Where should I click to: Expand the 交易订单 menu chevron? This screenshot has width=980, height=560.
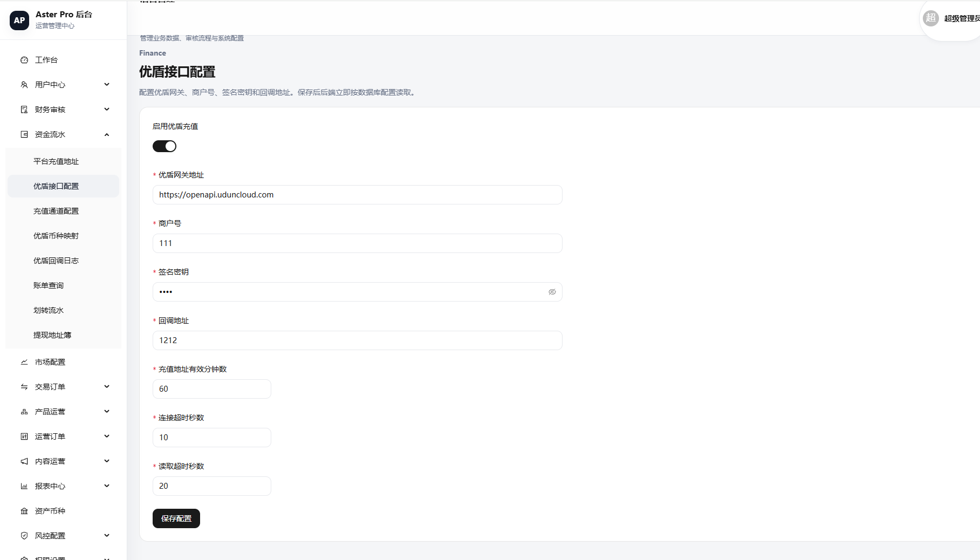(107, 386)
